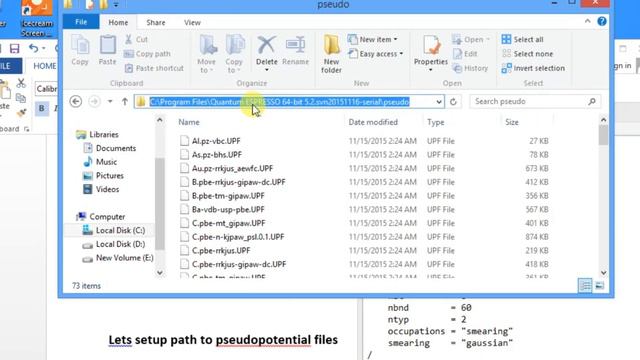Click Invert selection in the ribbon
The width and height of the screenshot is (640, 360).
click(533, 68)
